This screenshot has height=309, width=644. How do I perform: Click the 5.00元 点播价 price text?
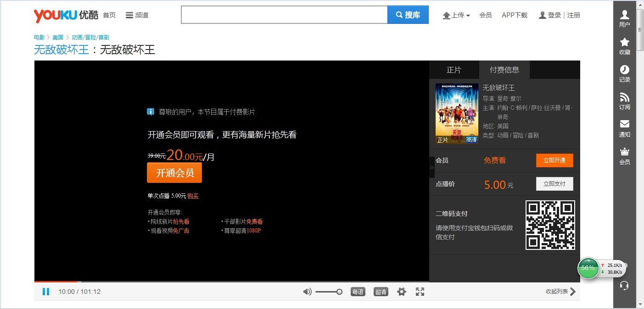tap(499, 185)
